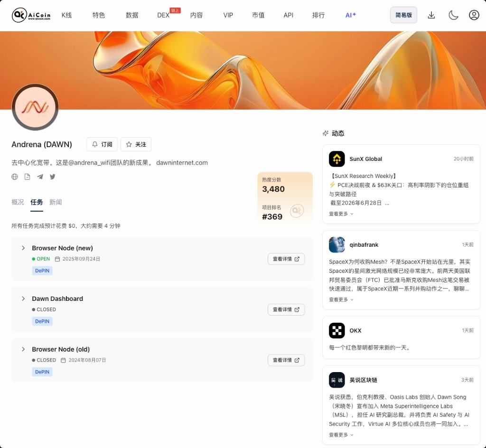Expand the Browser Node (old) task
This screenshot has height=448, width=486.
(x=23, y=349)
